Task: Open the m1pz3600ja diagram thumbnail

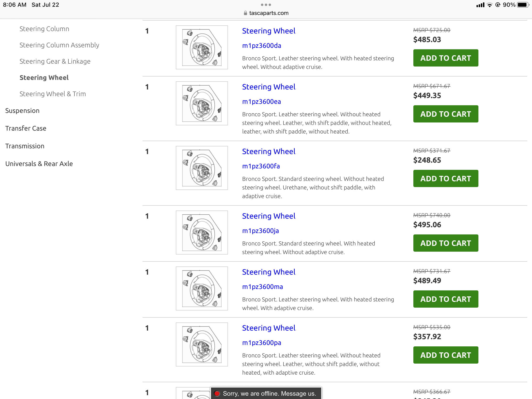Action: click(202, 232)
